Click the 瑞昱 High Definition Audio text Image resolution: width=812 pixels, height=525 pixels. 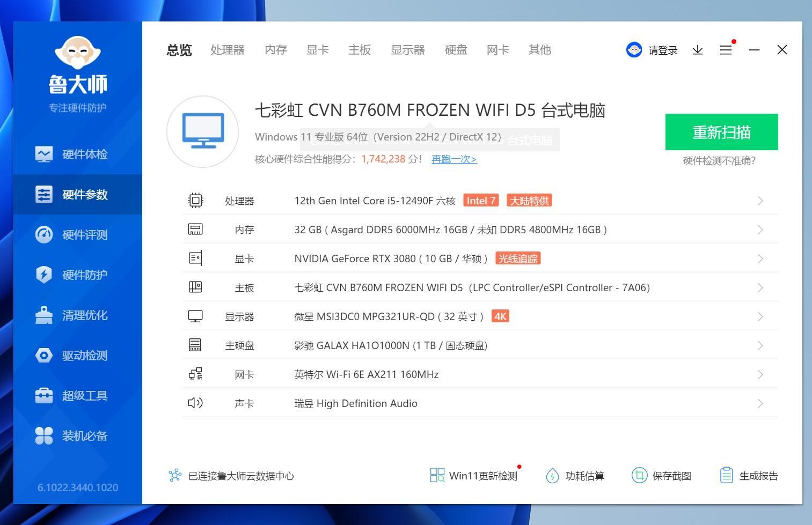pos(356,403)
